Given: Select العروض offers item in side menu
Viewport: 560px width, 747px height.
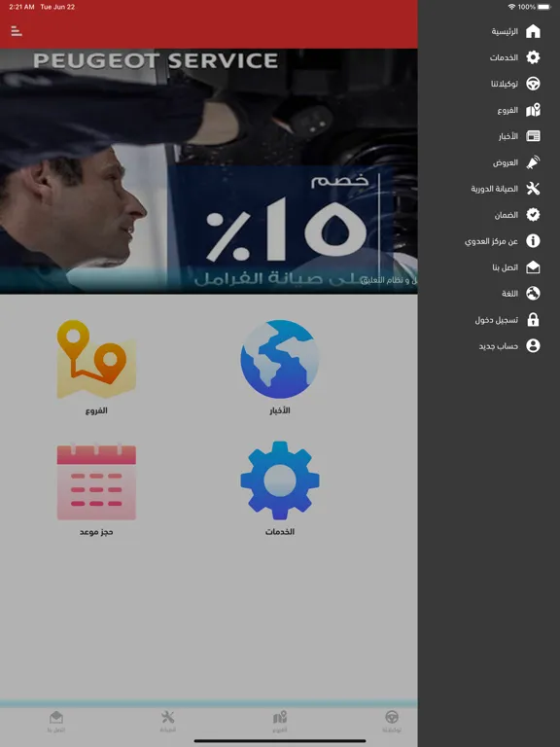Looking at the screenshot, I should pyautogui.click(x=516, y=162).
